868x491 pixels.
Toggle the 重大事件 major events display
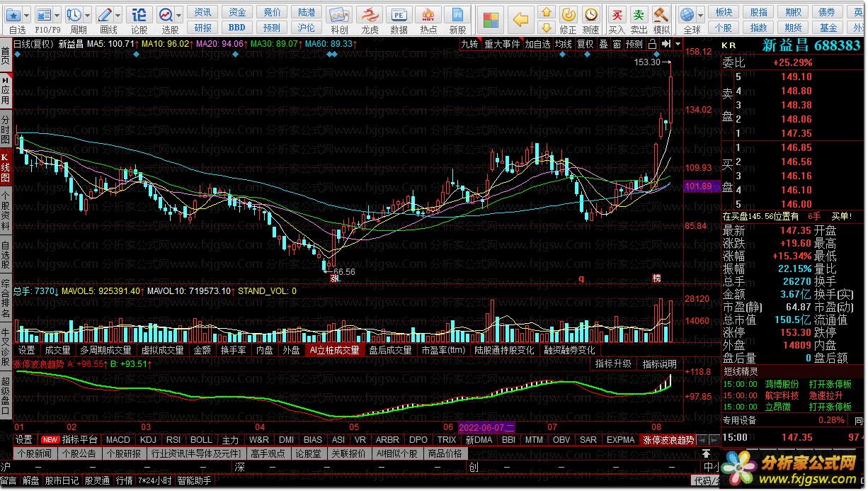pos(502,44)
